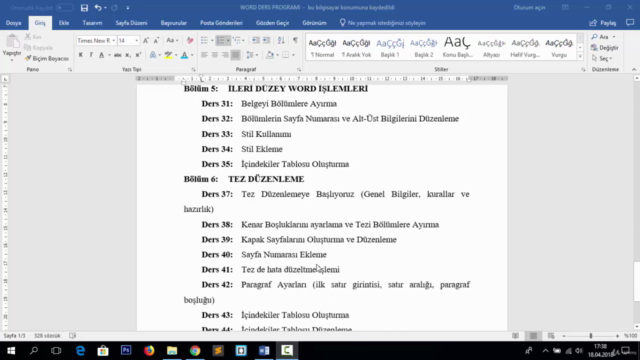Apply superscript formatting
This screenshot has width=640, height=360.
tap(138, 55)
